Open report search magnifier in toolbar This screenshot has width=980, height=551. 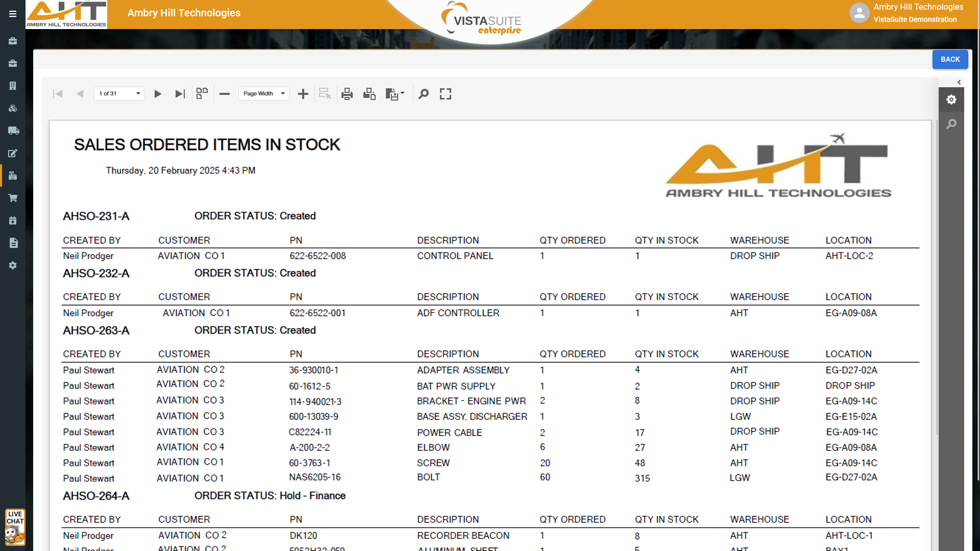(424, 94)
